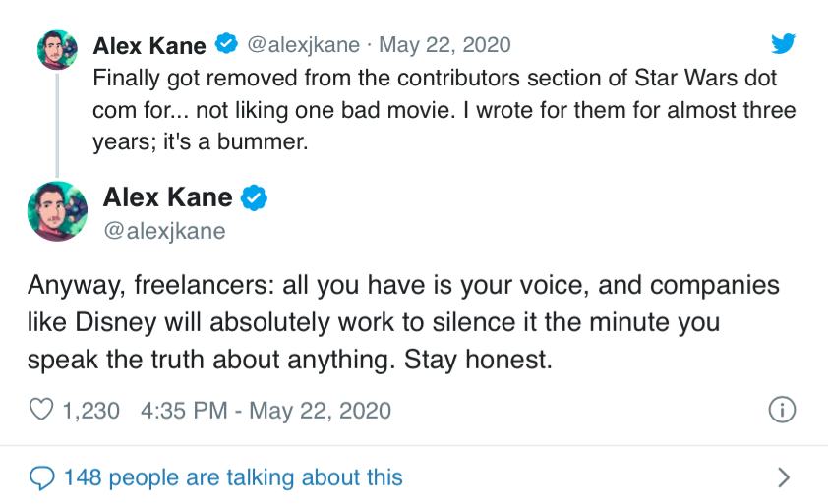Click the "4:35 PM - May 22, 2020" timestamp
The width and height of the screenshot is (828, 504).
266,410
